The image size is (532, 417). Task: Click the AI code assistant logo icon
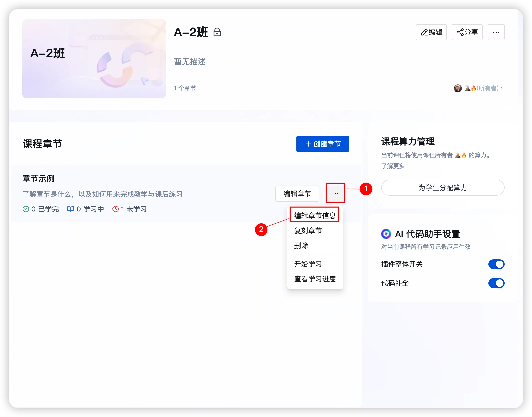(x=386, y=234)
